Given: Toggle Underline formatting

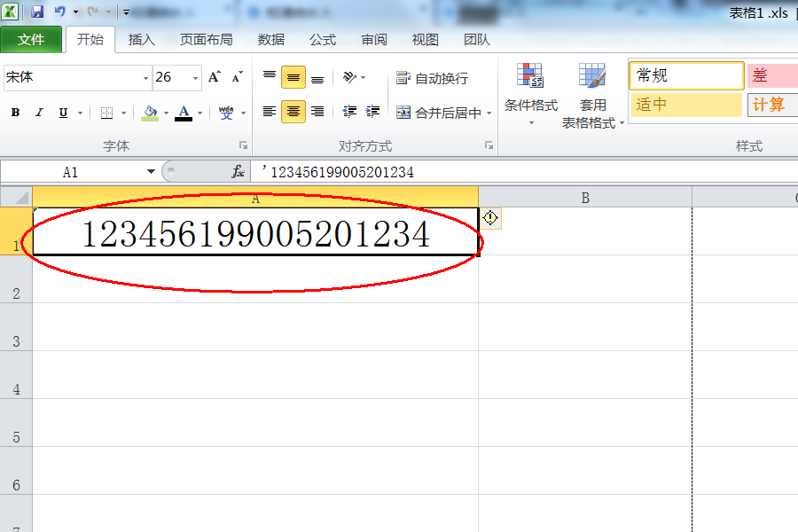Looking at the screenshot, I should (63, 113).
